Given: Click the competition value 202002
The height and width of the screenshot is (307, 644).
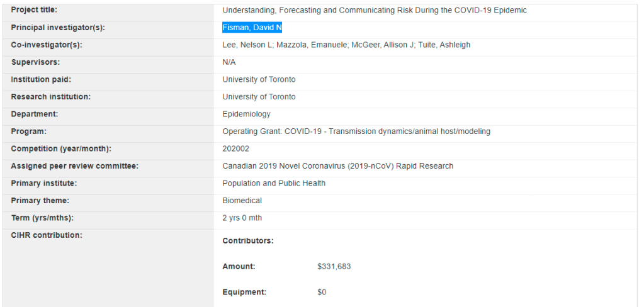Looking at the screenshot, I should [235, 149].
